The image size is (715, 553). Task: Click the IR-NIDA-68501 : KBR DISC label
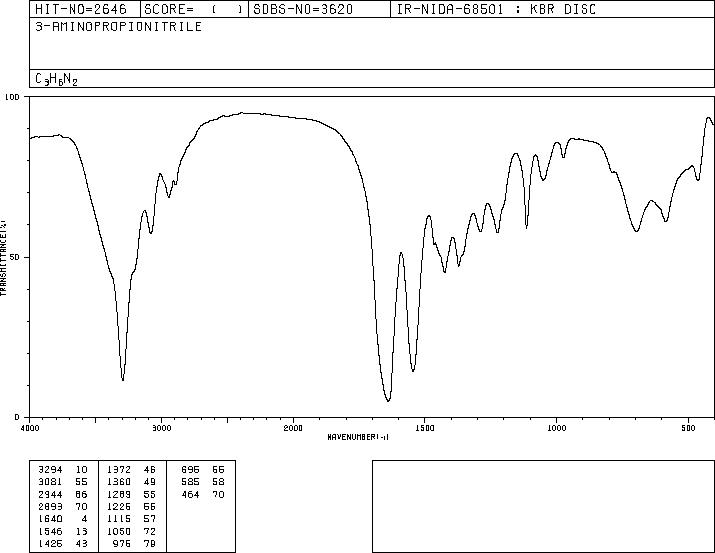[496, 9]
